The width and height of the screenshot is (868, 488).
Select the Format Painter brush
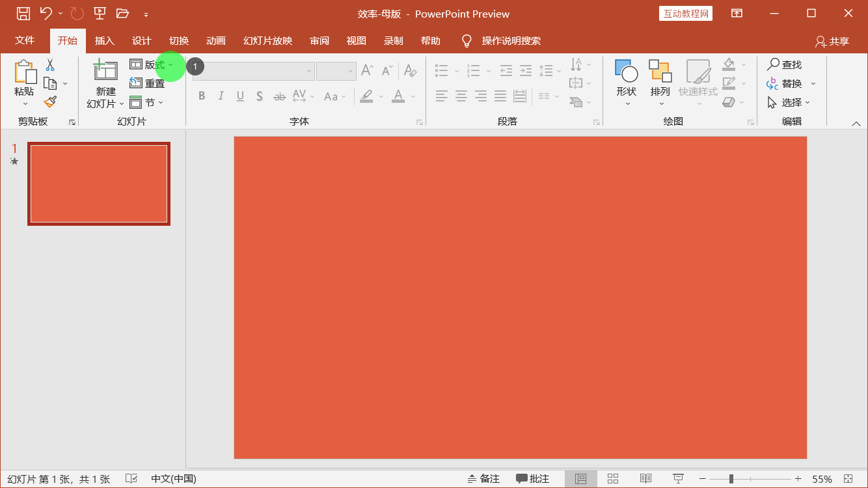pos(50,102)
